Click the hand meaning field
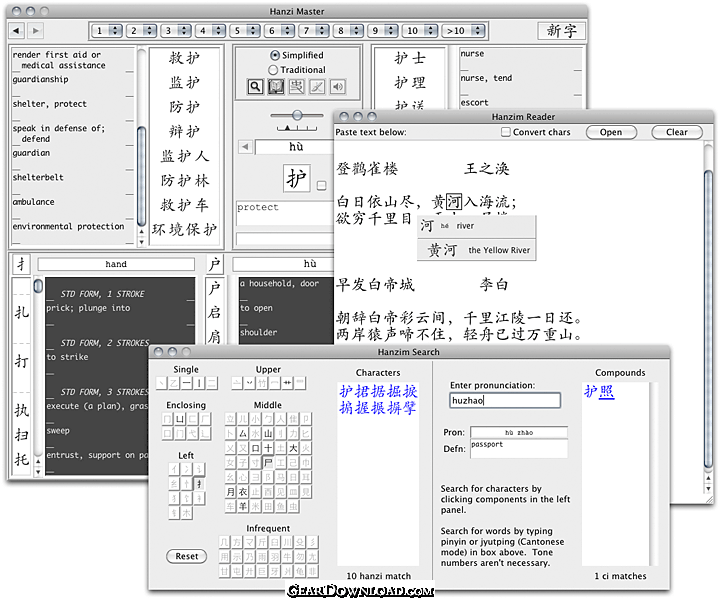 pyautogui.click(x=116, y=264)
